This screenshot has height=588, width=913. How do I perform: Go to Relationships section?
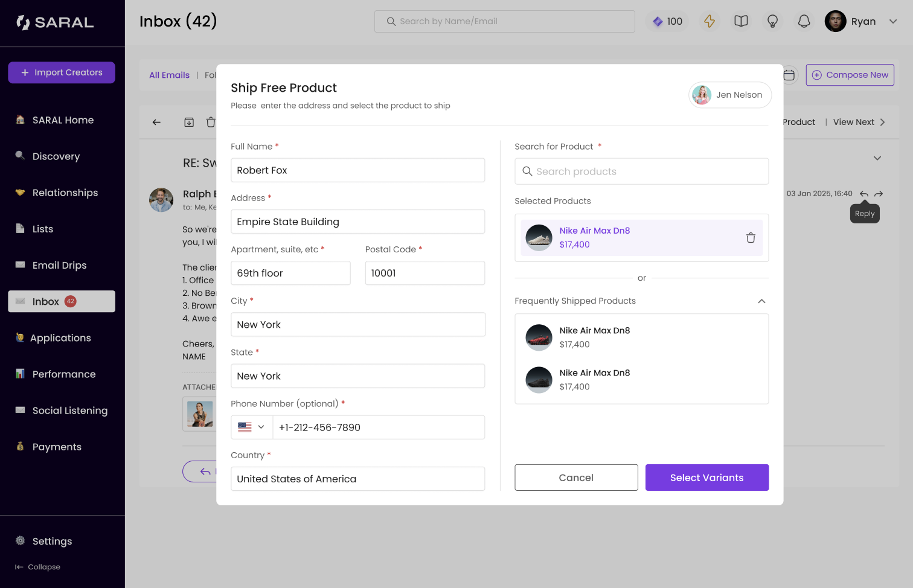point(62,193)
